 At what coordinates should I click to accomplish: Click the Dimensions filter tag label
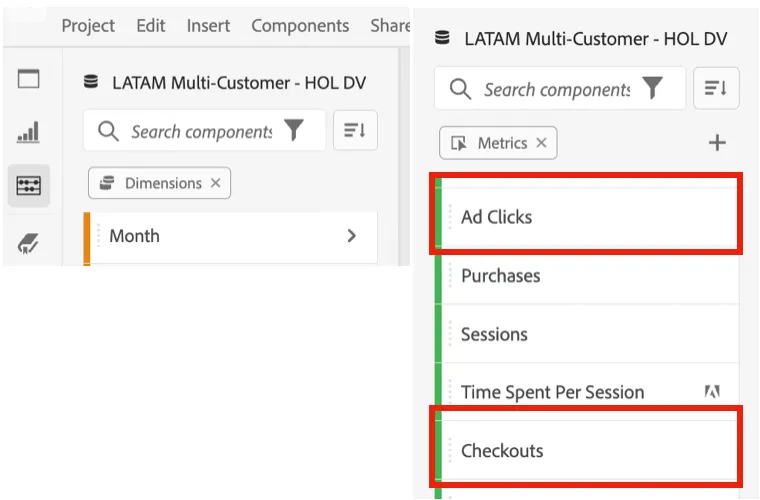[163, 183]
